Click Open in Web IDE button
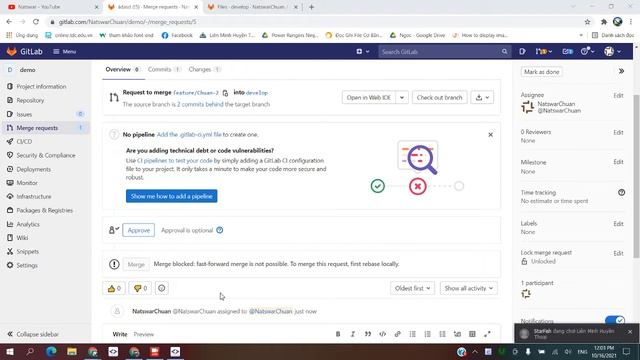This screenshot has height=360, width=640. click(x=369, y=98)
